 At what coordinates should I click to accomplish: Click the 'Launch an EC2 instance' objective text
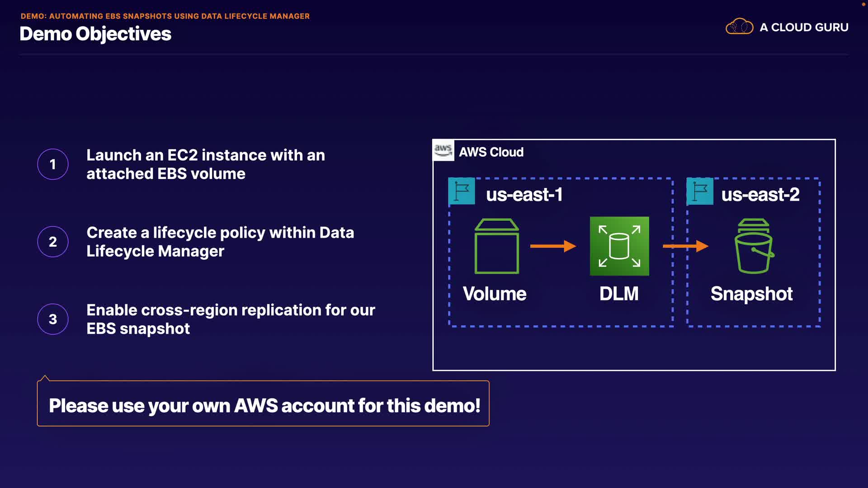click(x=206, y=164)
